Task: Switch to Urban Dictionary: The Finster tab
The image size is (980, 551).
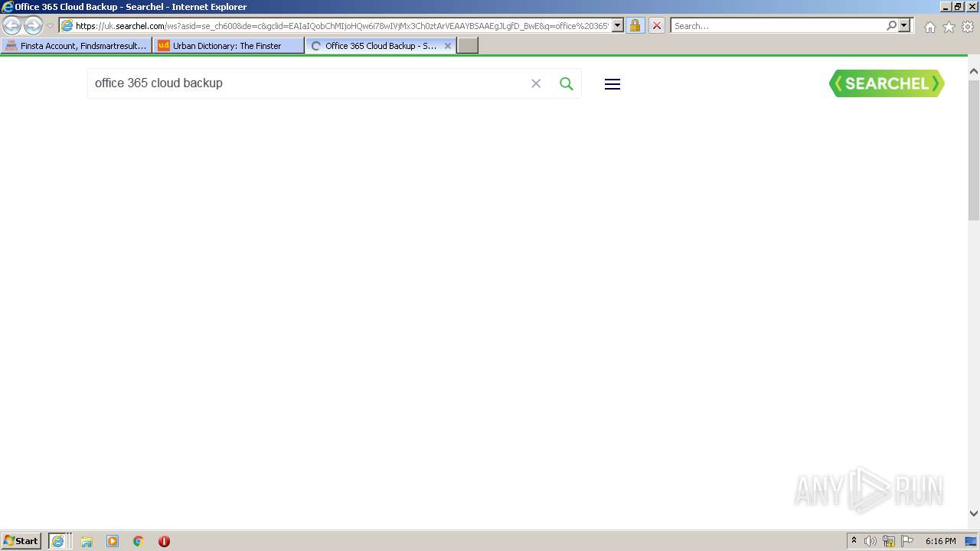Action: click(228, 46)
